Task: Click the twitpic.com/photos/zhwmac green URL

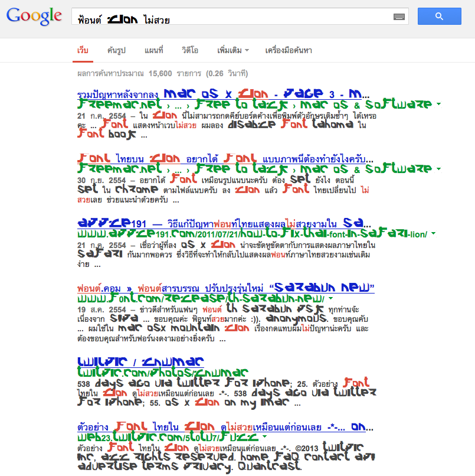Action: [x=163, y=372]
